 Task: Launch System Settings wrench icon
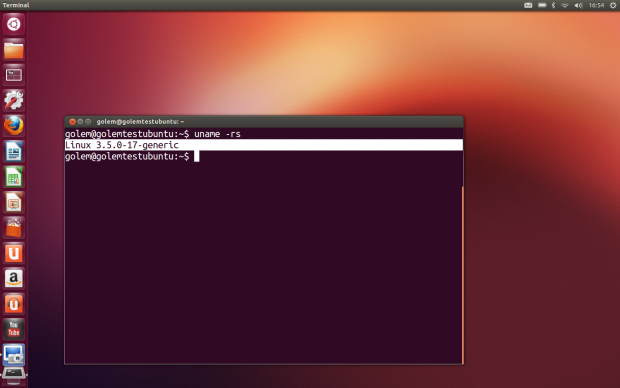pos(14,100)
